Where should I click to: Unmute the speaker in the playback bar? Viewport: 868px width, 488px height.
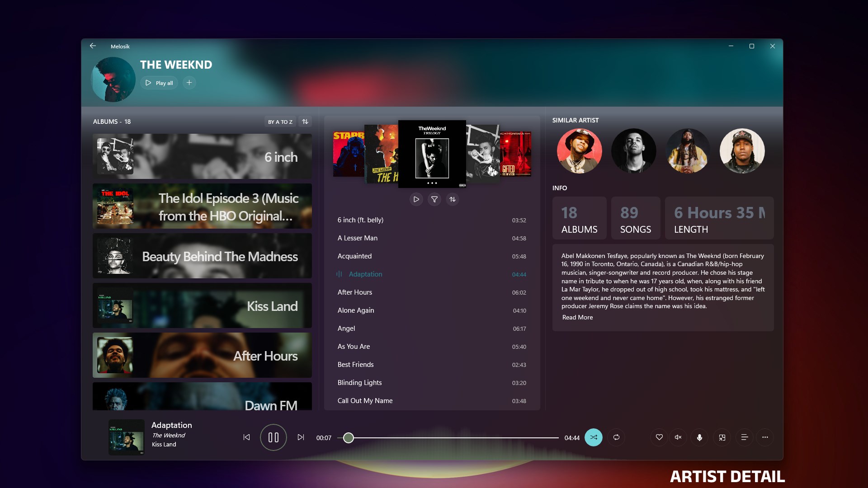tap(678, 437)
